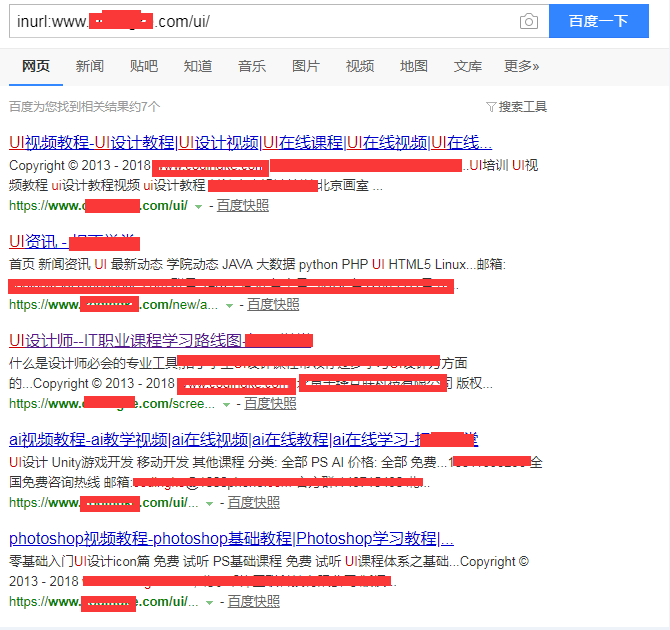Open 百度快照 for UI视频教程 result
This screenshot has height=630, width=670.
243,206
